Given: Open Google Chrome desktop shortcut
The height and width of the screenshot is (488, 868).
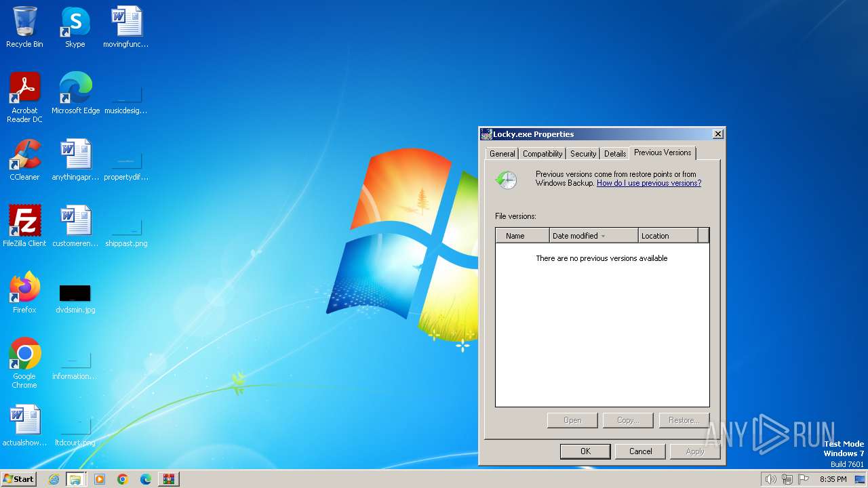Looking at the screenshot, I should 24,363.
